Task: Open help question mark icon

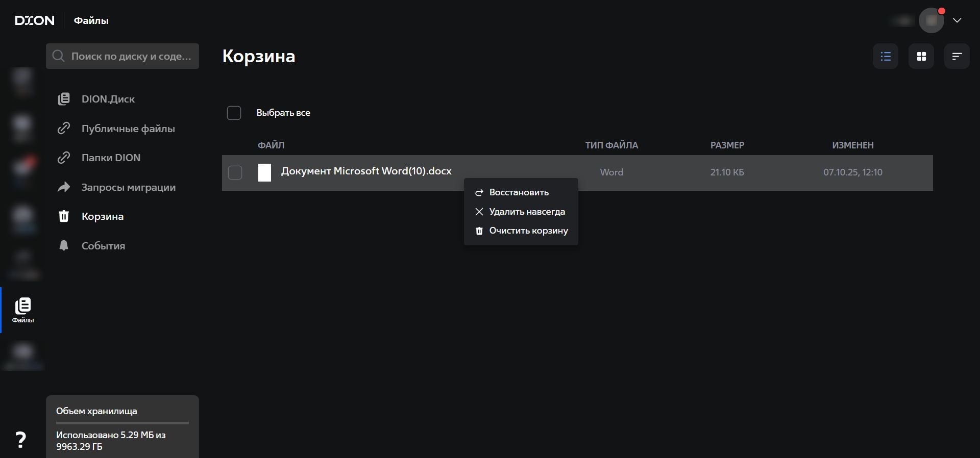Action: tap(20, 440)
